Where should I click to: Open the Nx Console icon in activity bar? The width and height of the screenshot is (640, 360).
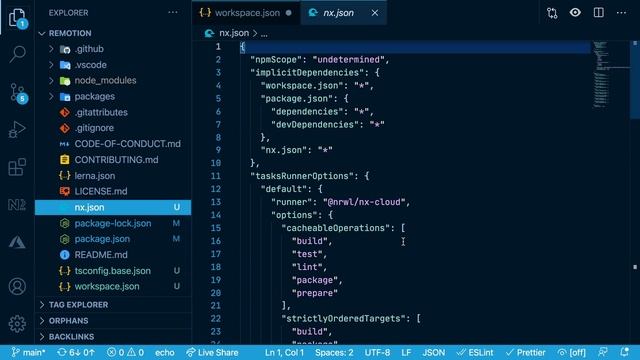(17, 204)
